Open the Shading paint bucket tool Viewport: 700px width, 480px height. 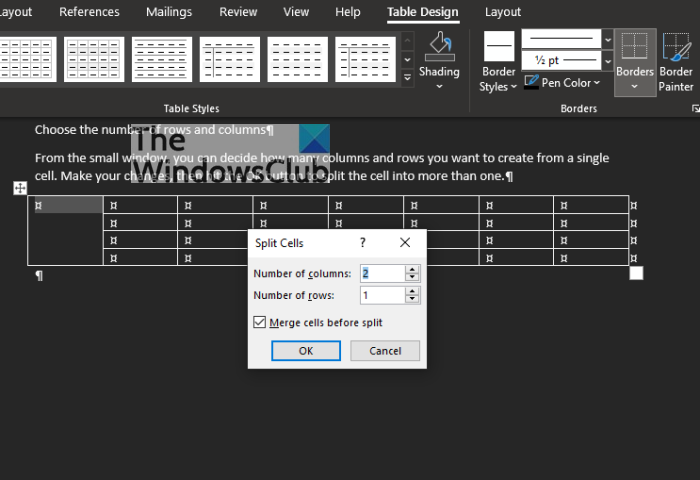click(x=439, y=46)
